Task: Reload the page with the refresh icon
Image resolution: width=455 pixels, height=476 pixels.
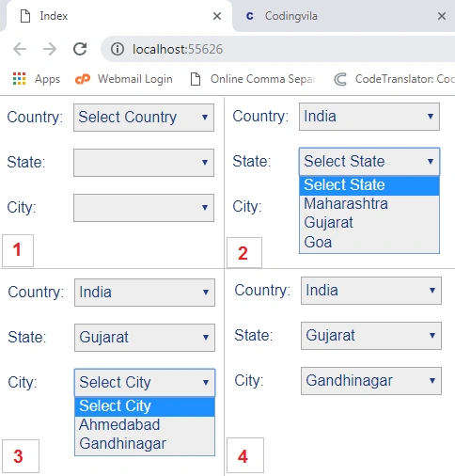Action: pyautogui.click(x=80, y=49)
